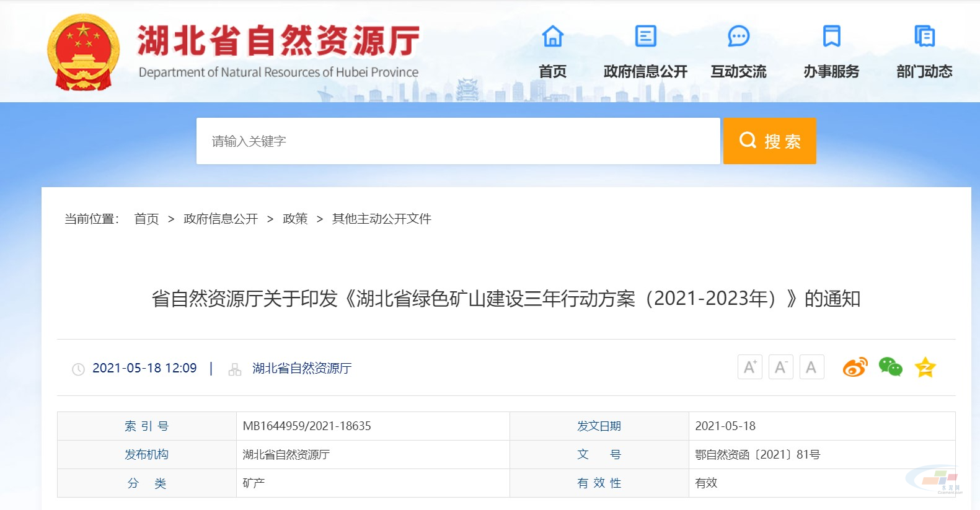Open 政府信息公开 navigation menu
Screen dimensions: 980x510
click(x=645, y=72)
